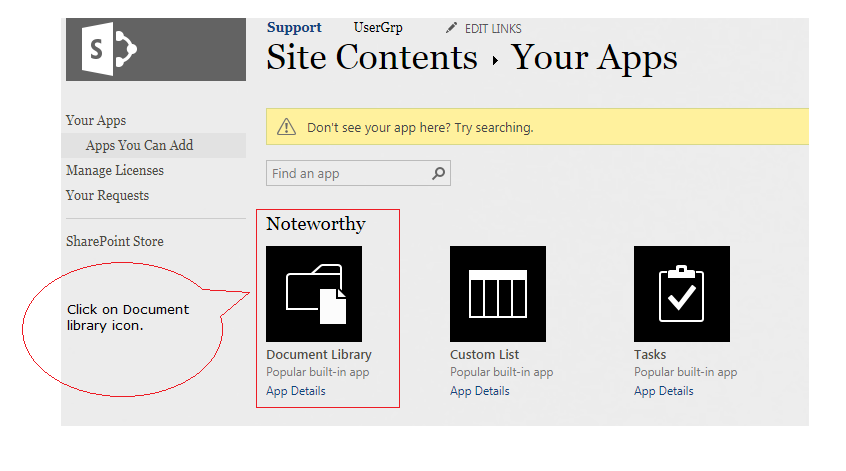846x471 pixels.
Task: Open the Custom List app tile
Action: pos(498,294)
